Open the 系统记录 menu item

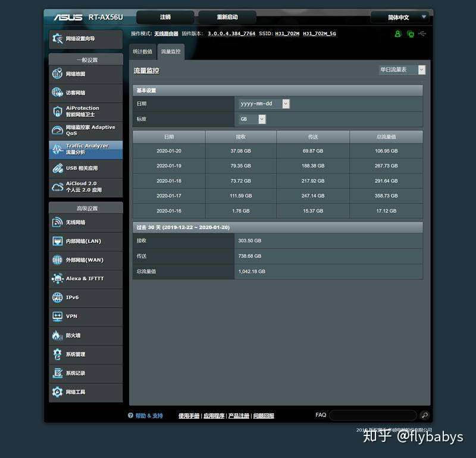point(86,373)
